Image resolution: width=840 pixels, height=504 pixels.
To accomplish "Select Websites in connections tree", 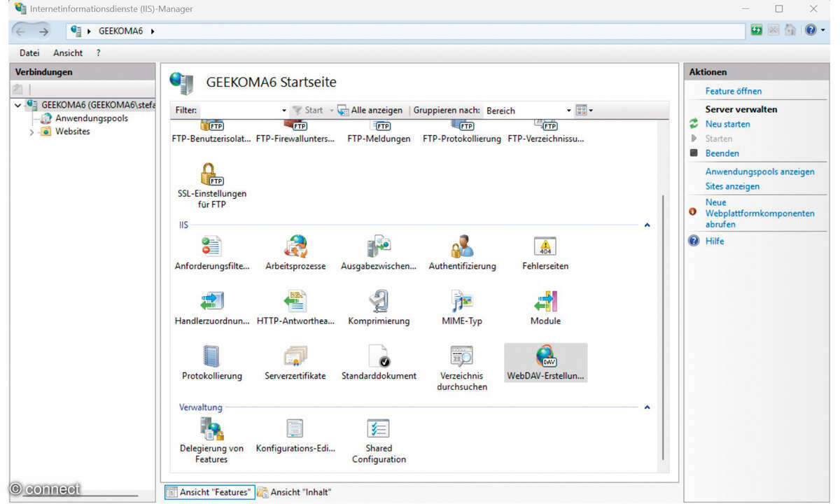I will (73, 132).
